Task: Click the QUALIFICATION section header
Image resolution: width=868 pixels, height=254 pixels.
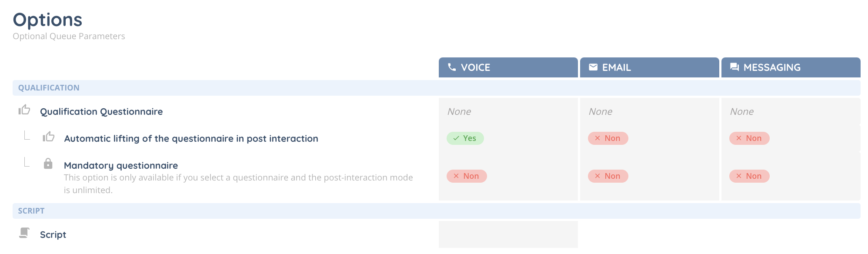Action: click(x=49, y=88)
